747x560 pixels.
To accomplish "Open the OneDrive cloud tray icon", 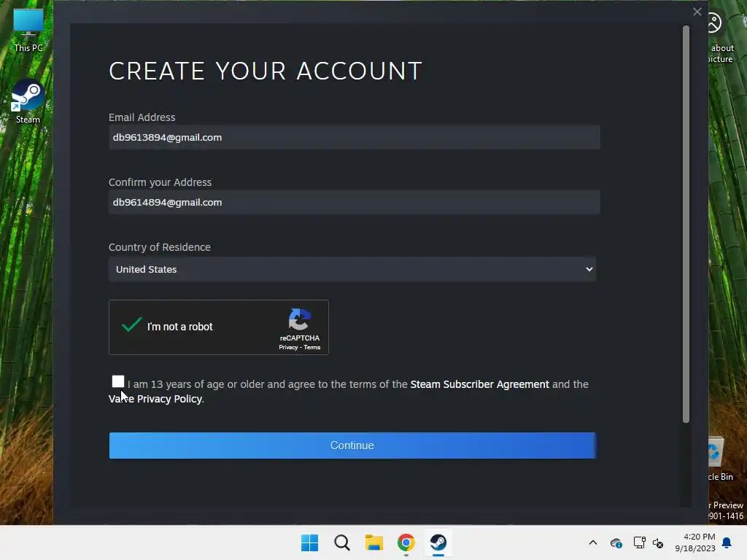I will pyautogui.click(x=616, y=542).
